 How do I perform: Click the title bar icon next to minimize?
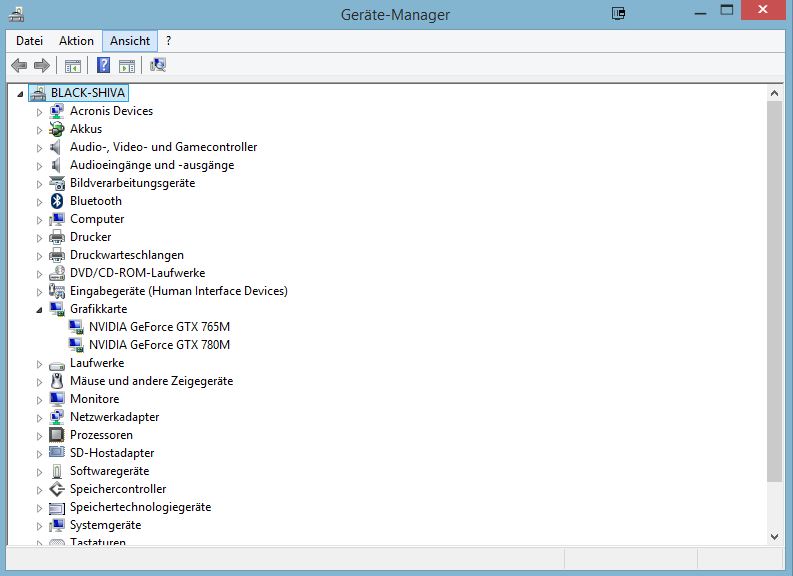619,13
